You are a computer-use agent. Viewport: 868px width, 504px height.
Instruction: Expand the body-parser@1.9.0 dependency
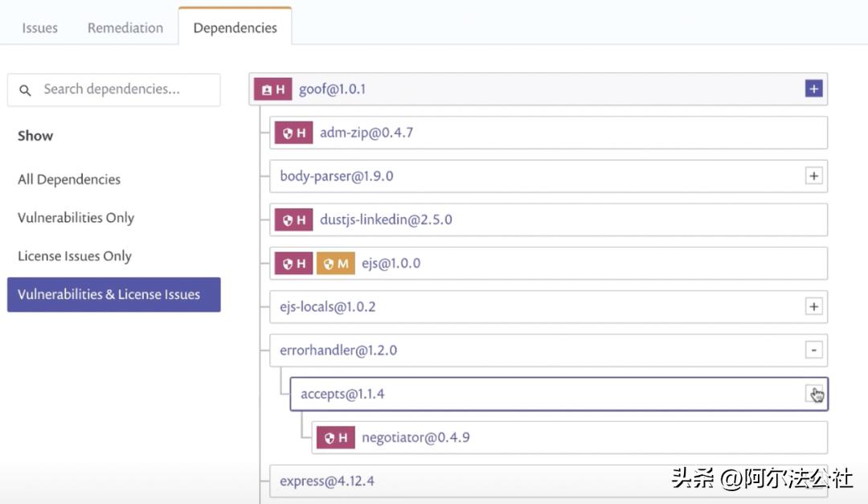click(x=813, y=176)
